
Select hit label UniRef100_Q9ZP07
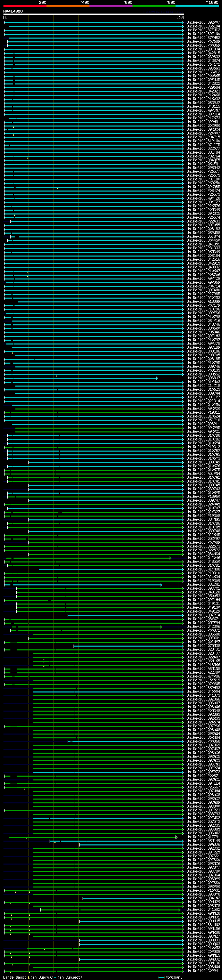coord(203,23)
